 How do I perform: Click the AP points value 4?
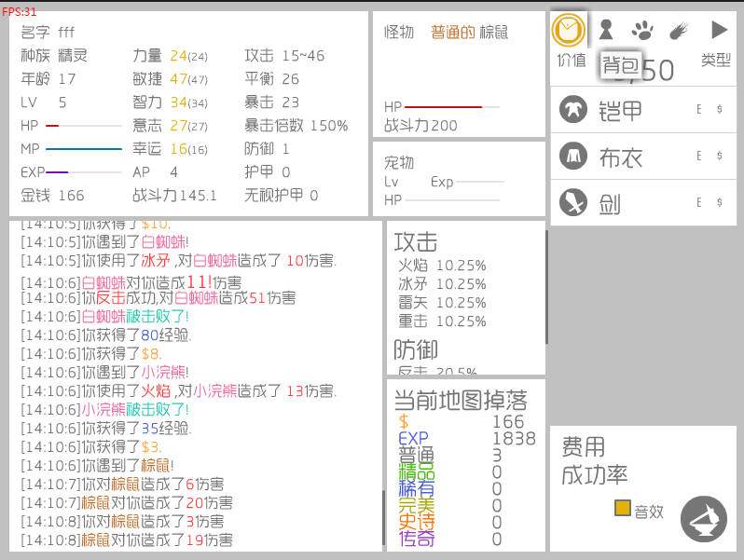[174, 172]
